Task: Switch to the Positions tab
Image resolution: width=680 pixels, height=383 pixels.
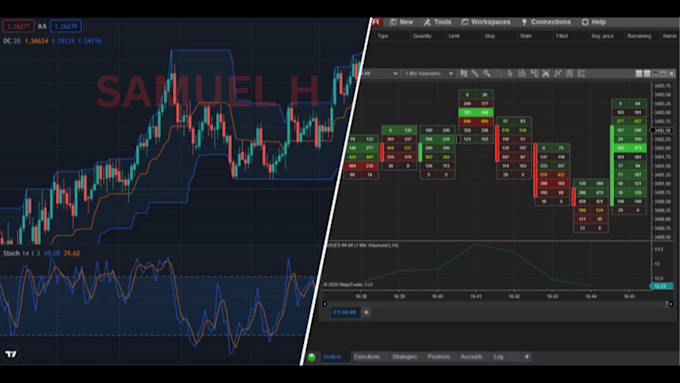Action: pos(438,357)
